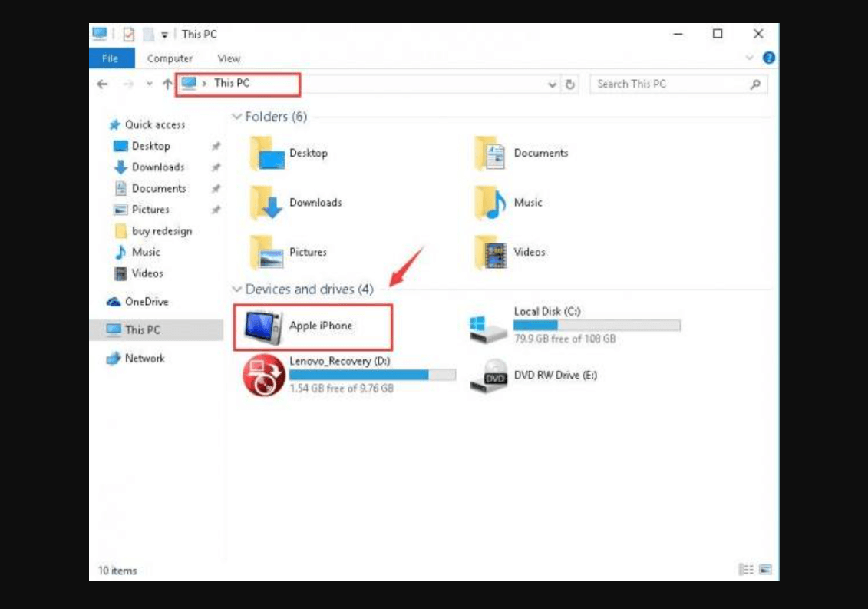The height and width of the screenshot is (609, 868).
Task: Click the '79.9 GB free of 108 GB' text
Action: point(565,339)
